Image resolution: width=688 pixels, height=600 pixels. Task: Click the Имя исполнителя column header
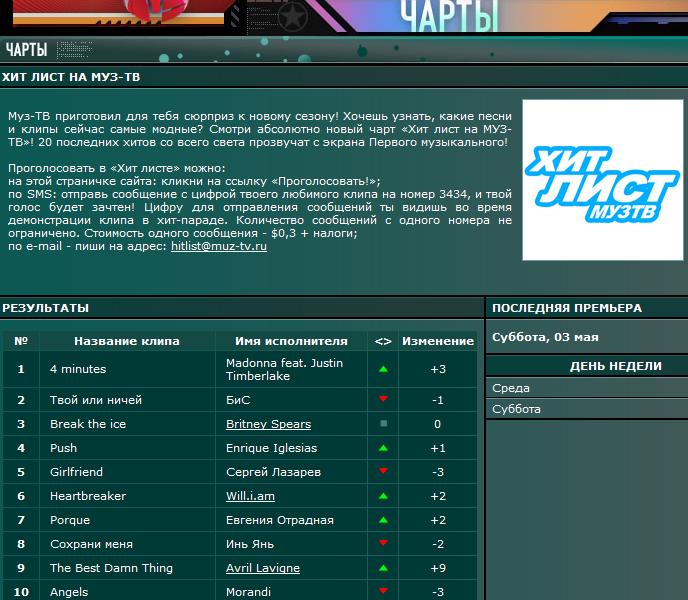(x=291, y=341)
